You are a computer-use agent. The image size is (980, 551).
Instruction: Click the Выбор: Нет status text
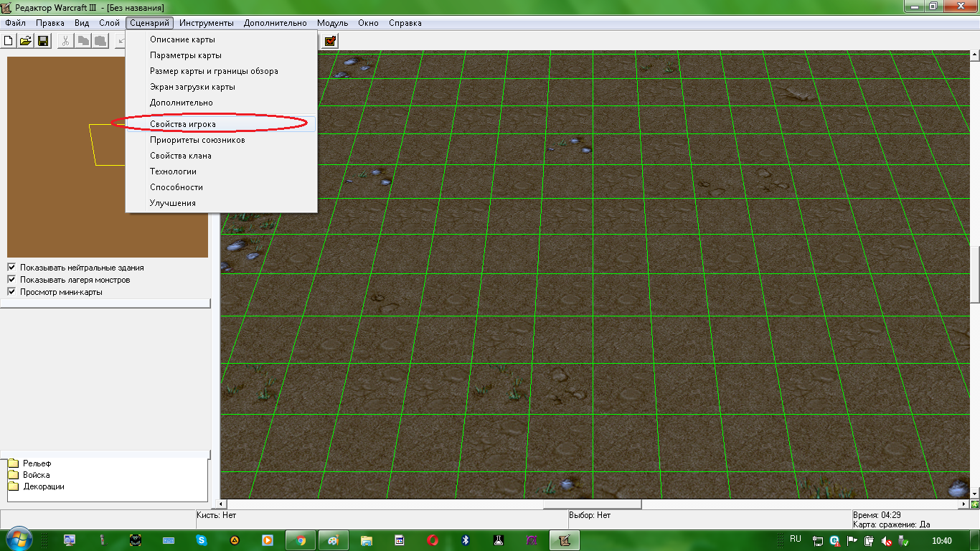(590, 515)
